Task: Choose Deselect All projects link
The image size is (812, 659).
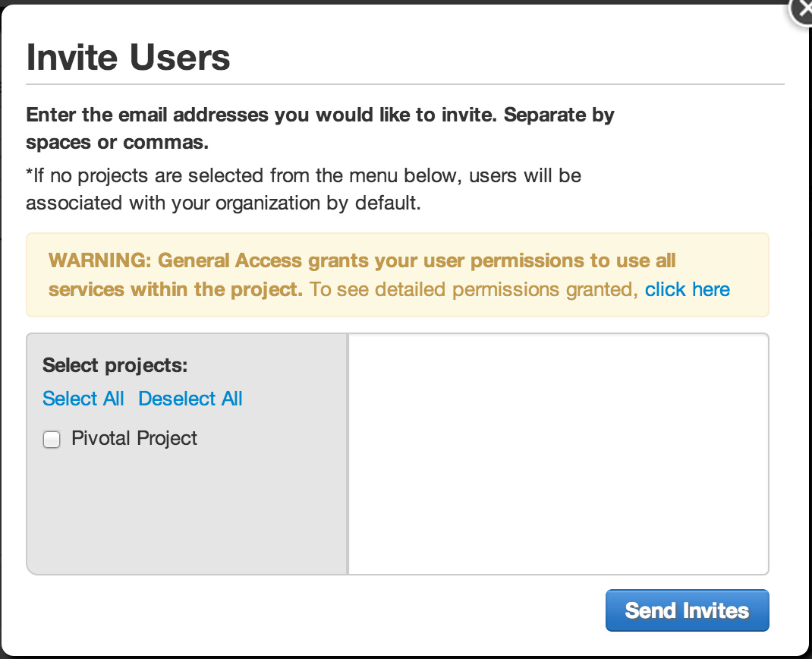Action: pos(190,399)
